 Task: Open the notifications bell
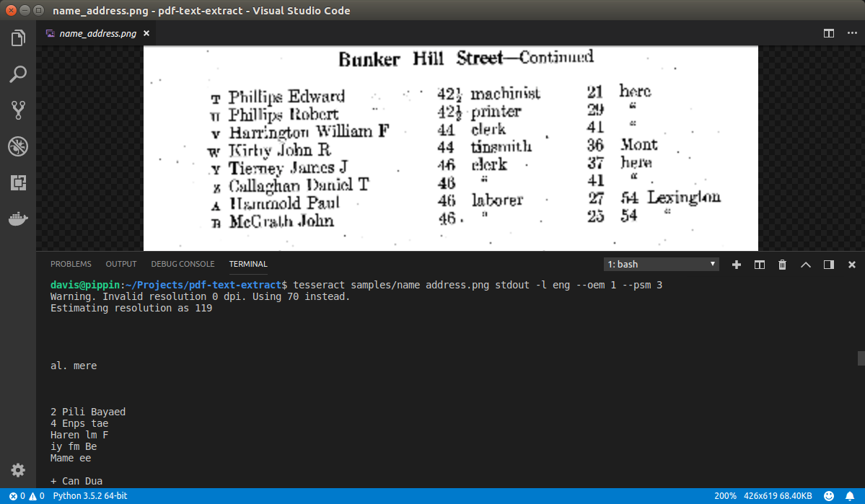click(x=850, y=496)
